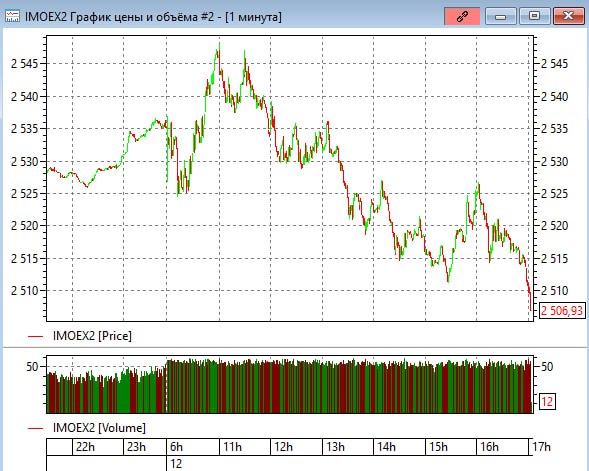589x471 pixels.
Task: Click the red volume value label 12
Action: (x=547, y=402)
